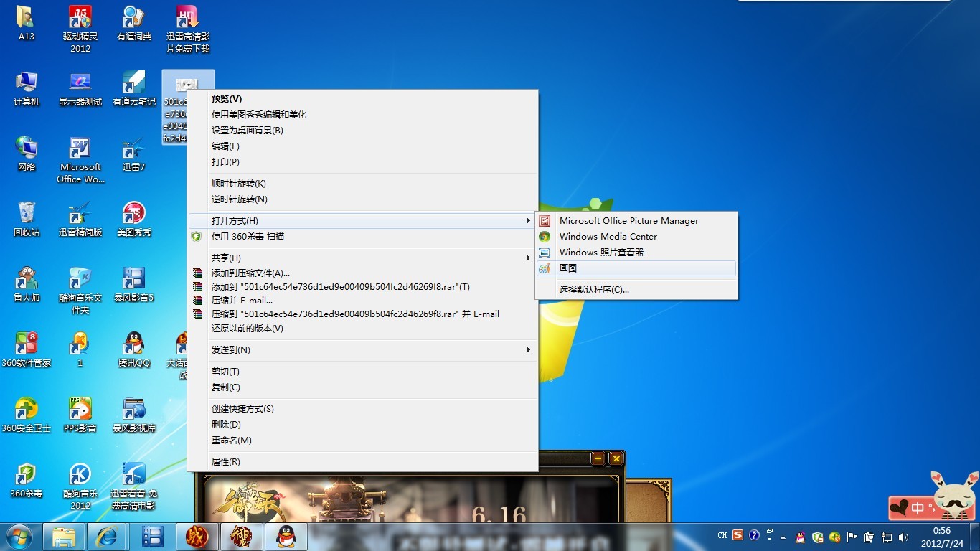Open 属性(R) from the context menu

(362, 461)
